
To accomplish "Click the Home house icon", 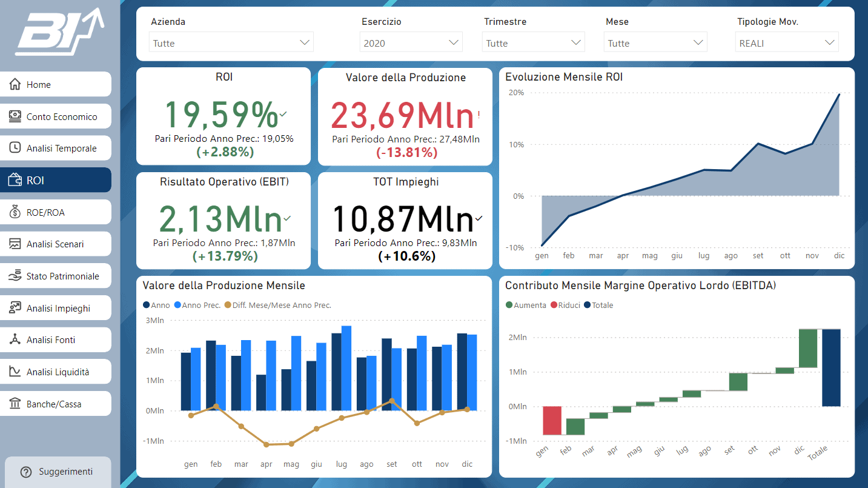I will (15, 84).
